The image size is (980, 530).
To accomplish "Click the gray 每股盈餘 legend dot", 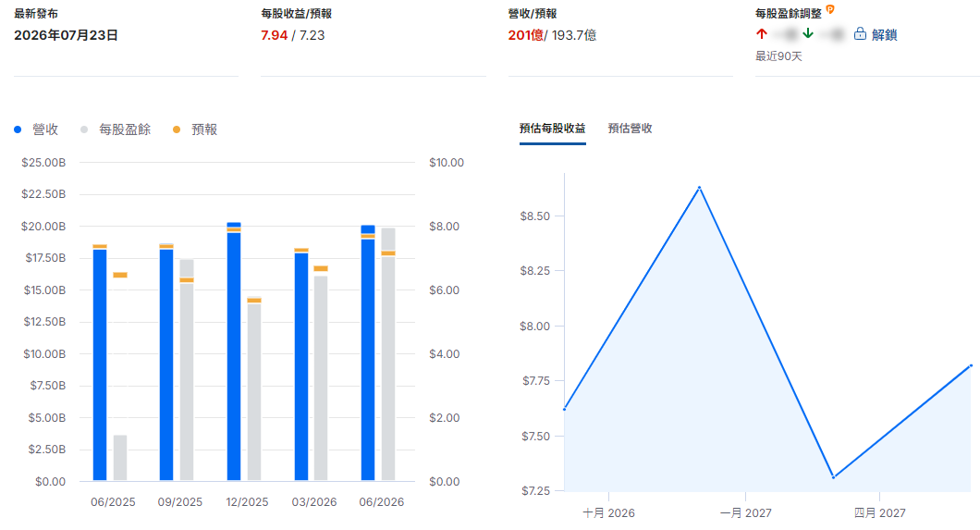I will click(x=84, y=129).
